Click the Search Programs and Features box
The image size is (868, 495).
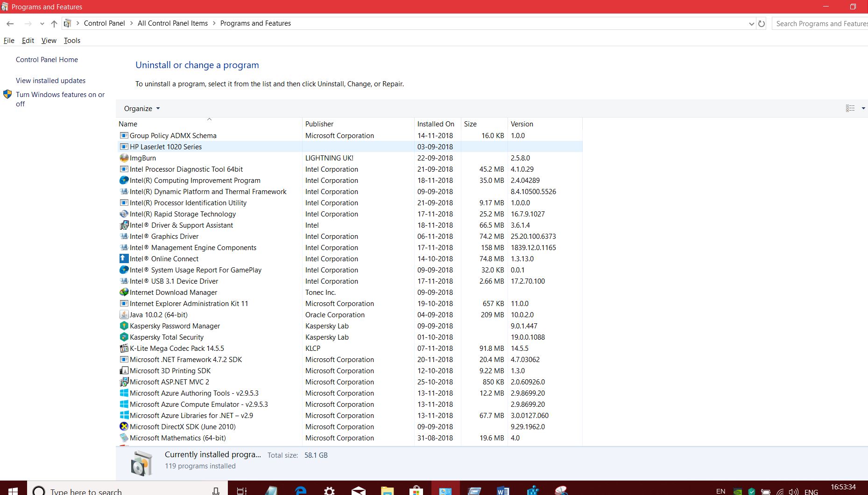coord(819,24)
